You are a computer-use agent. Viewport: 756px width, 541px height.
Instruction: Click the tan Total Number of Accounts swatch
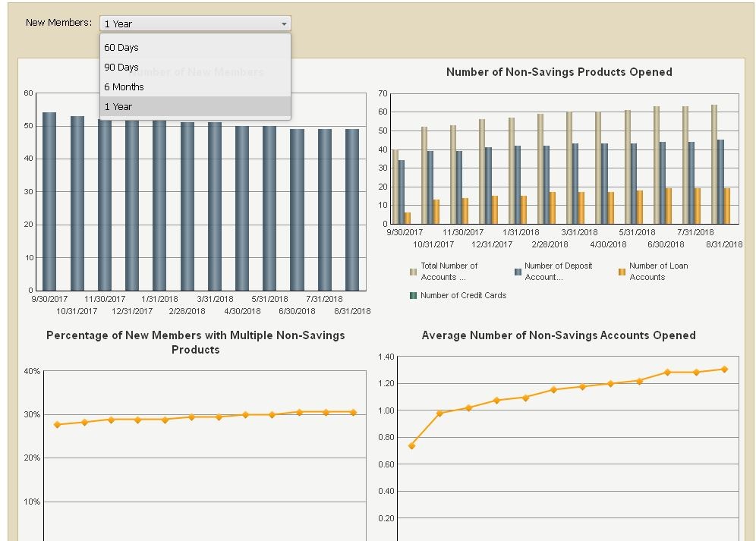tap(414, 272)
